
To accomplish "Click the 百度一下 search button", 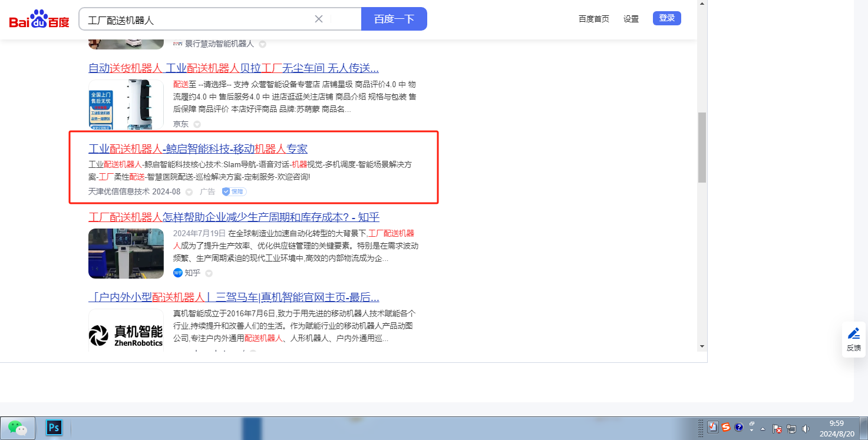I will (x=394, y=19).
